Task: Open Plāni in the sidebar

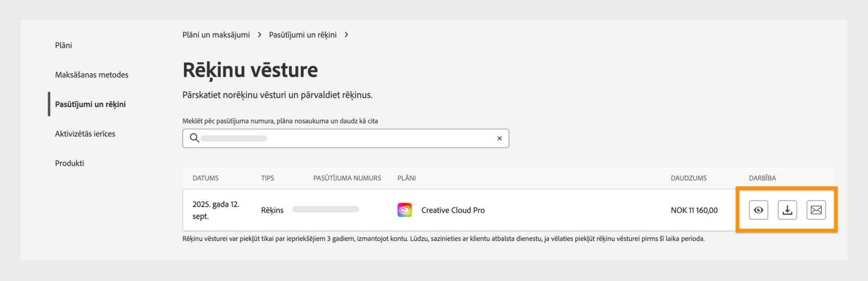Action: tap(64, 45)
